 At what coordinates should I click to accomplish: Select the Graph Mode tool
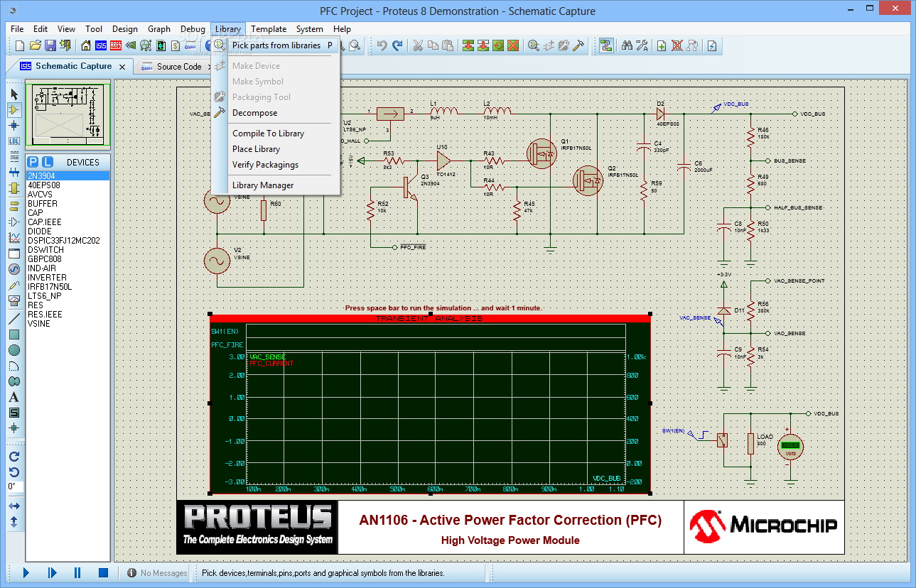click(x=14, y=238)
